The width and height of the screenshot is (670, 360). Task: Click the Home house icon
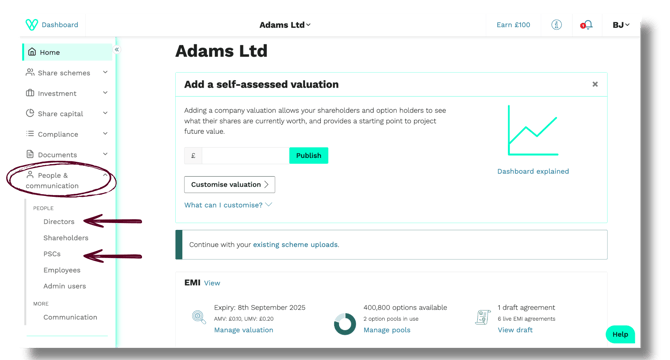[32, 52]
